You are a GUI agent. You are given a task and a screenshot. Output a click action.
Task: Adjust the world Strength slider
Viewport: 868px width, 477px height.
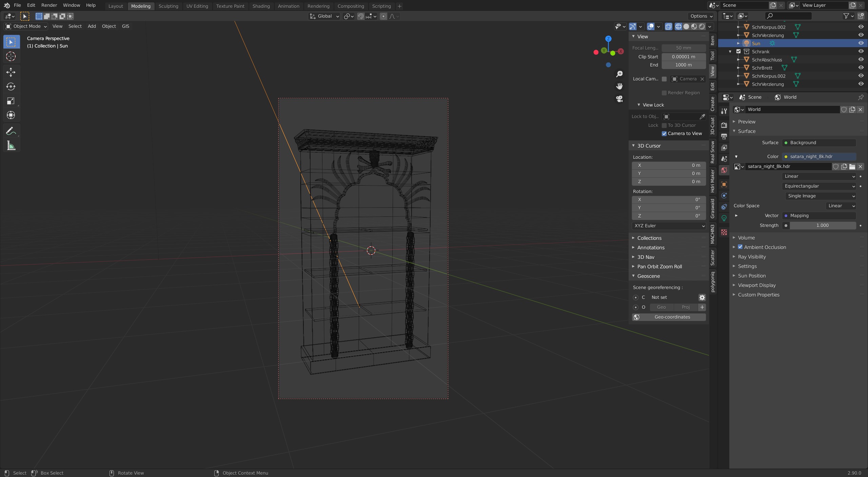(822, 225)
